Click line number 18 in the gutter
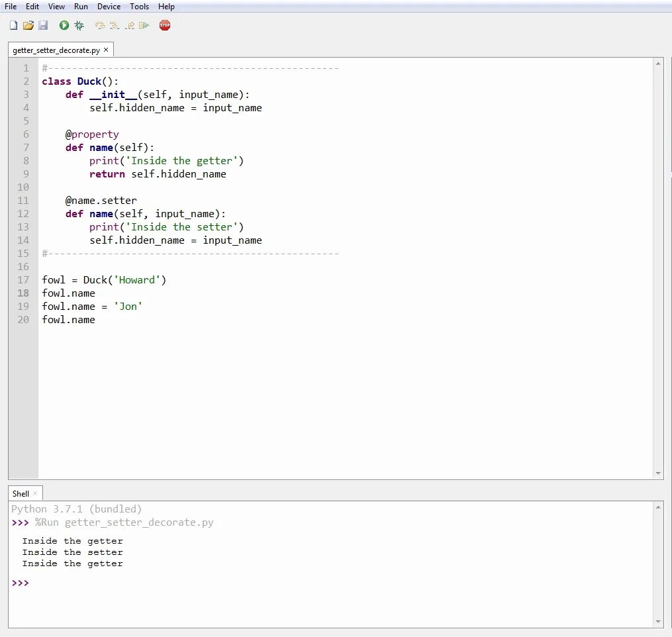 23,293
